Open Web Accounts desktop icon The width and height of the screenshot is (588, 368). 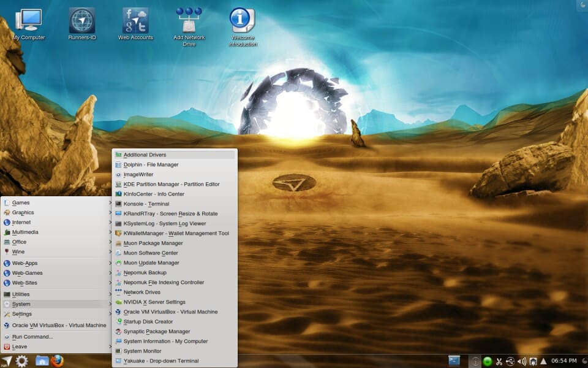(135, 25)
